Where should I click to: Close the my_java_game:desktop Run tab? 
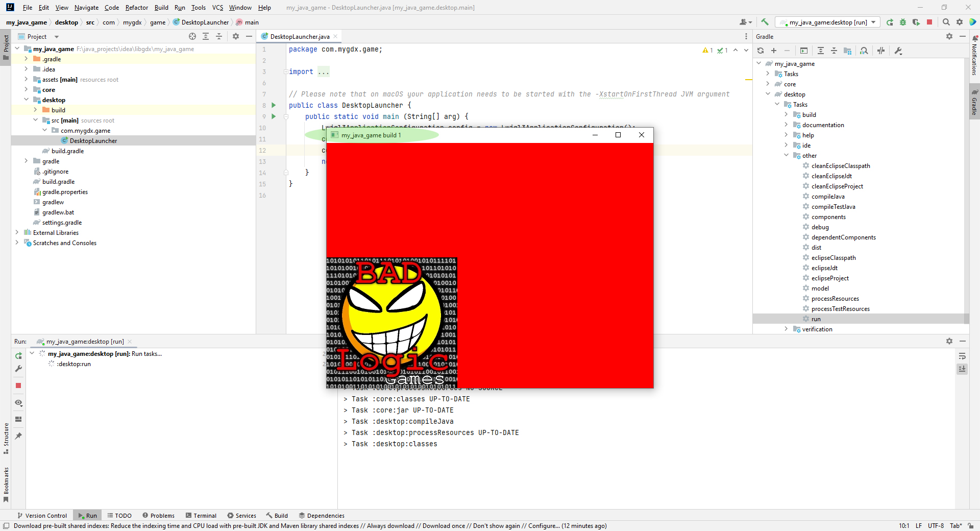point(130,342)
